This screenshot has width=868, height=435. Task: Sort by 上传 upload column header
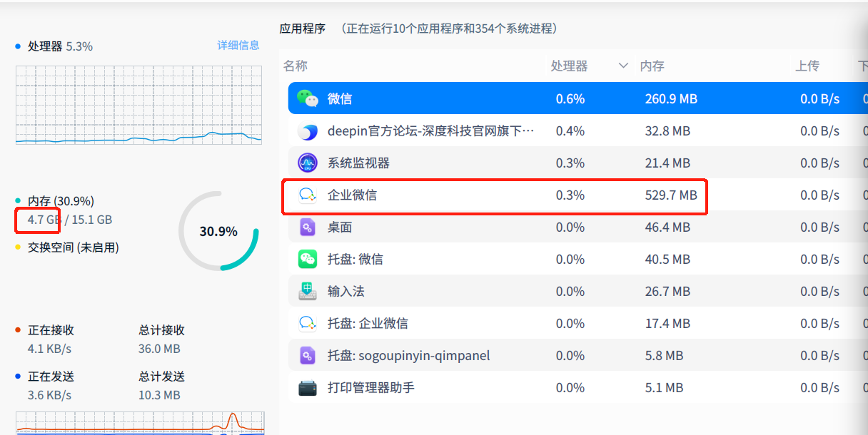(807, 66)
